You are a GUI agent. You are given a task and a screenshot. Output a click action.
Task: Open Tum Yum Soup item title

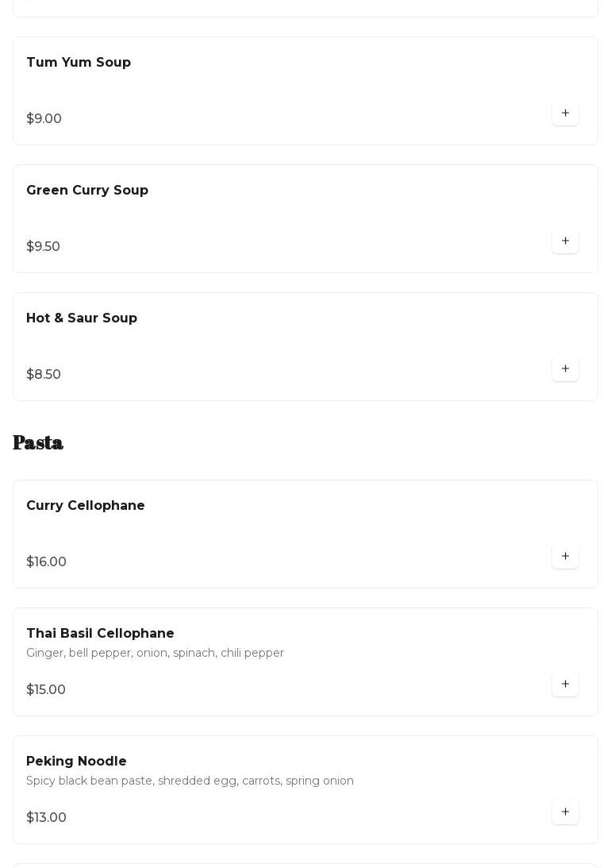(79, 63)
